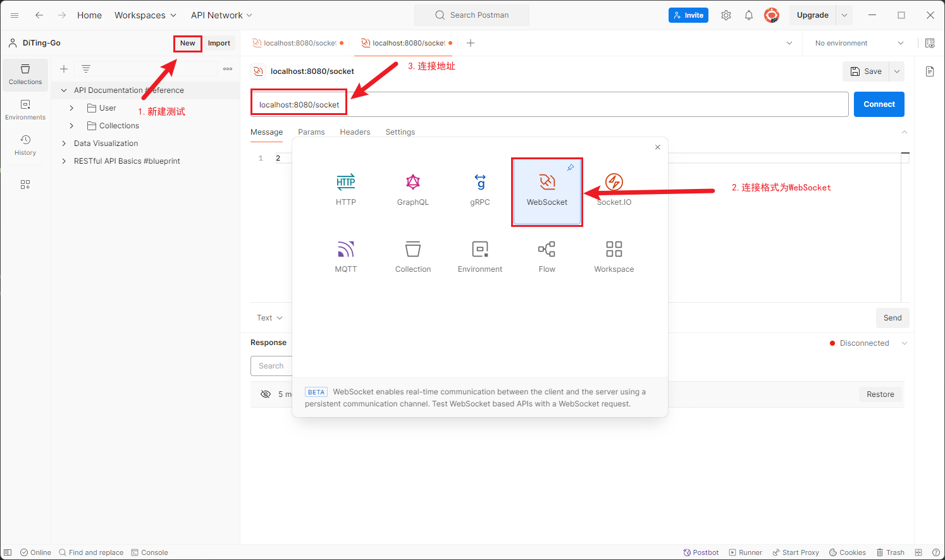Image resolution: width=945 pixels, height=560 pixels.
Task: Open the documentation panel icon
Action: click(x=930, y=71)
